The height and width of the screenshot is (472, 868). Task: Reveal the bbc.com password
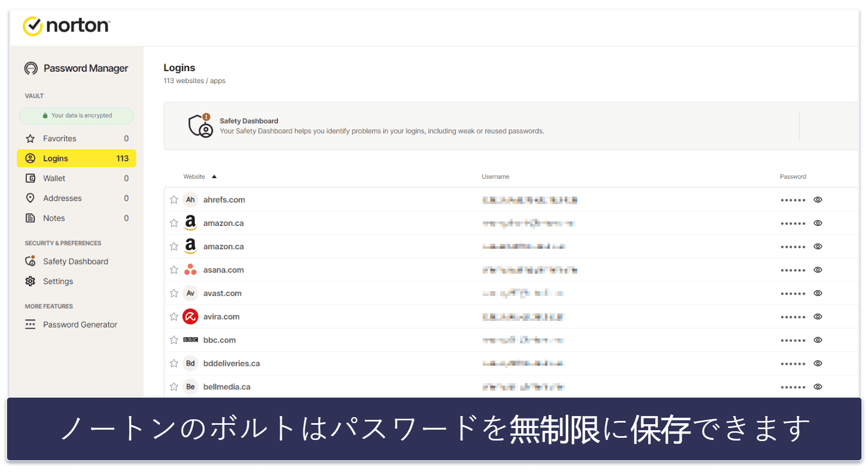coord(818,340)
